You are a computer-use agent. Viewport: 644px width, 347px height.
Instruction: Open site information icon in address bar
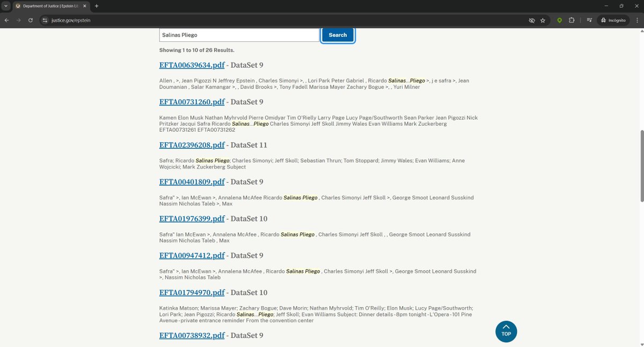pos(45,20)
